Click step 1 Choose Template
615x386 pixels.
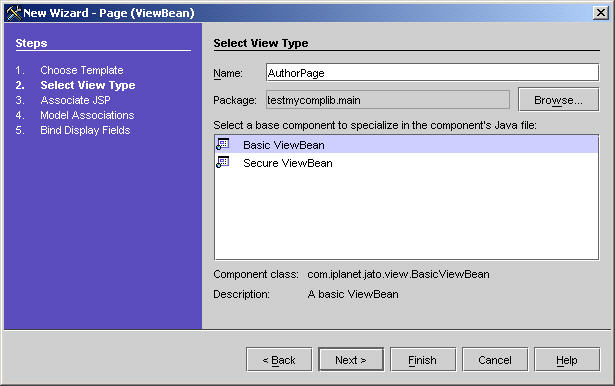pyautogui.click(x=82, y=70)
